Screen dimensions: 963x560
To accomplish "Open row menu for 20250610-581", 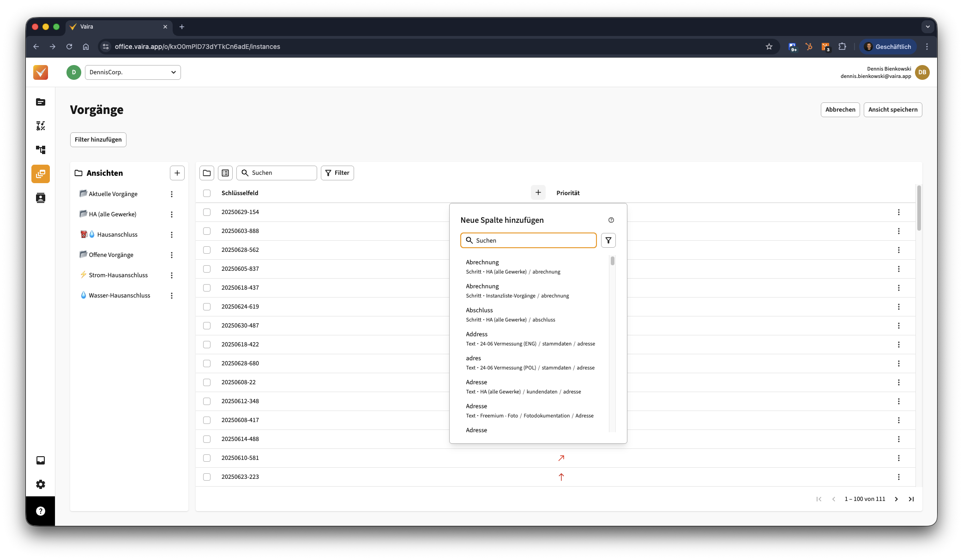I will (x=898, y=458).
